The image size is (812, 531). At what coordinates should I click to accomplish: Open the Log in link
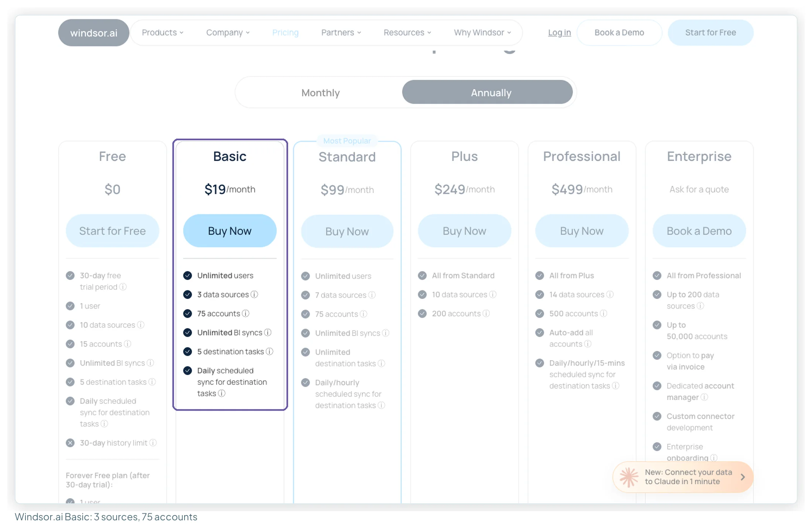[x=559, y=32]
